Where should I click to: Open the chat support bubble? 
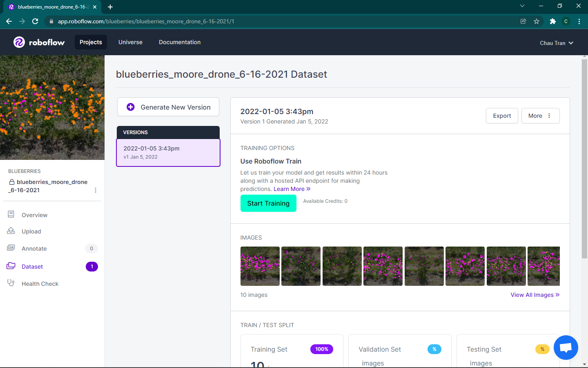pos(566,347)
